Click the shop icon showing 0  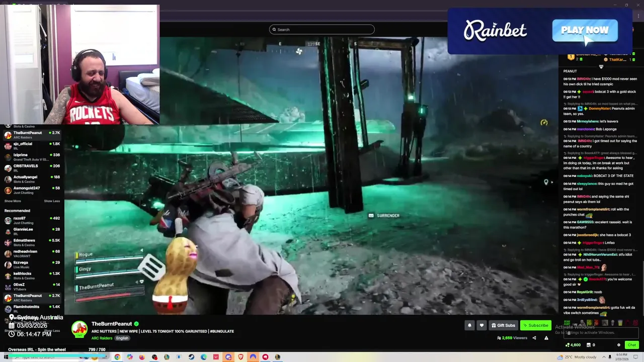pos(591,345)
